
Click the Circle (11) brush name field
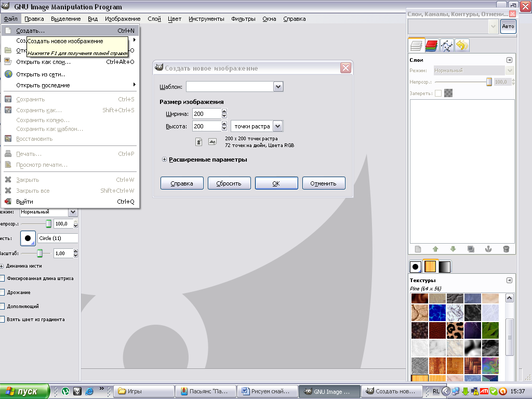tap(58, 238)
